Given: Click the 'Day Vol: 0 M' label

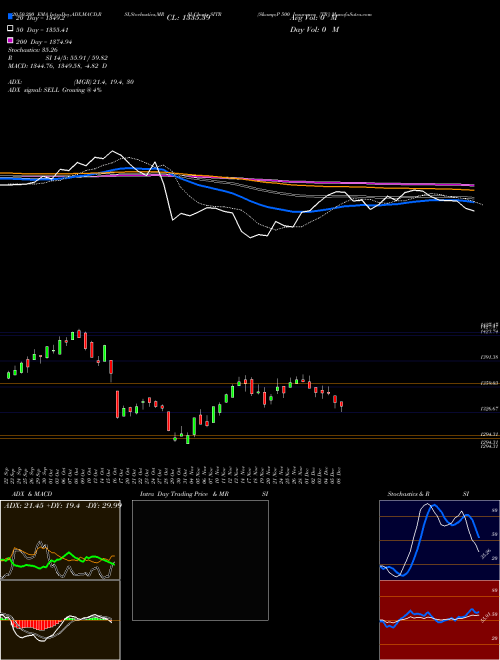Looking at the screenshot, I should click(x=314, y=29).
